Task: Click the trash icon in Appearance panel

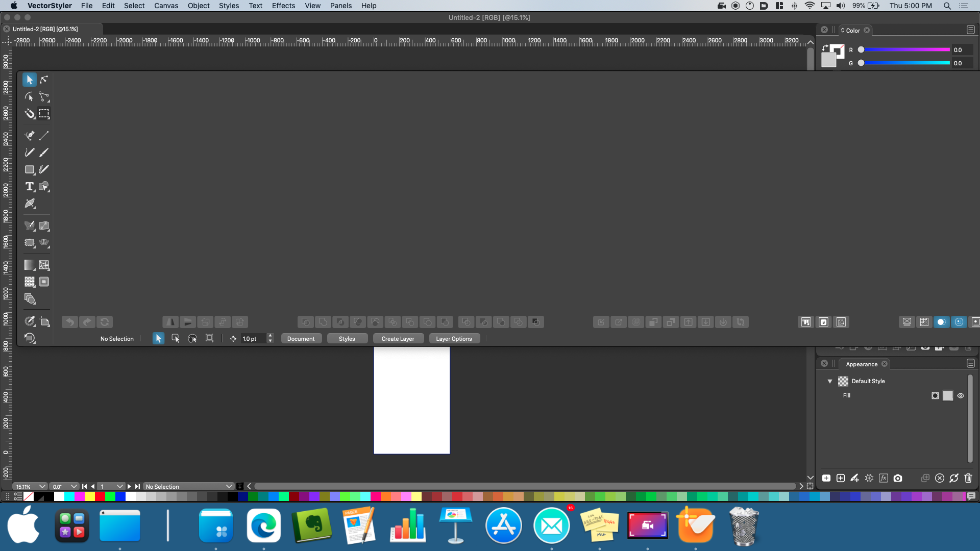Action: pos(968,478)
